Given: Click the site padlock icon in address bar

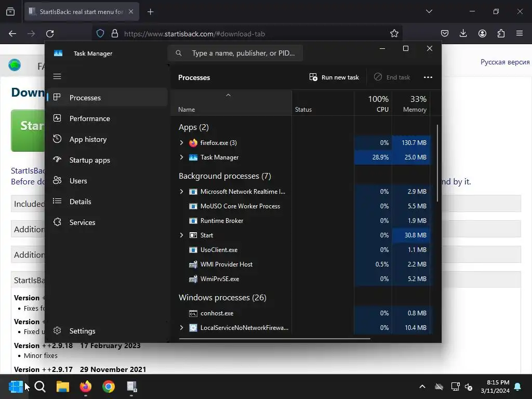Looking at the screenshot, I should [115, 33].
